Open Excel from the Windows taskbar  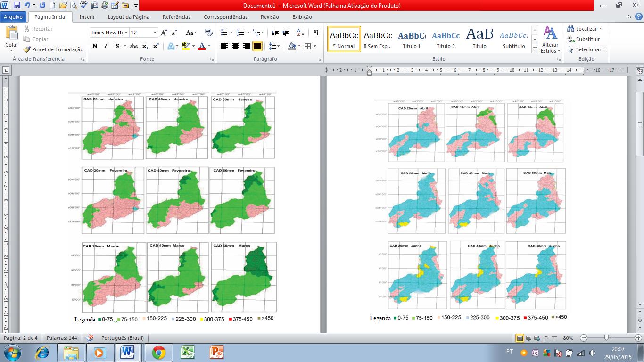[188, 352]
